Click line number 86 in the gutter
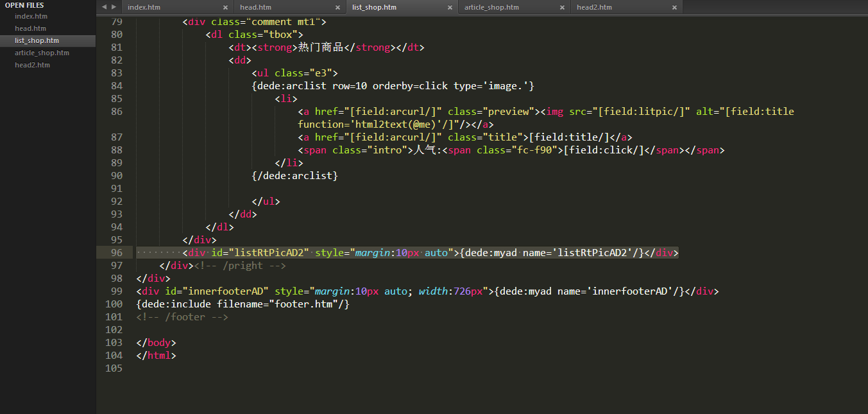 116,112
